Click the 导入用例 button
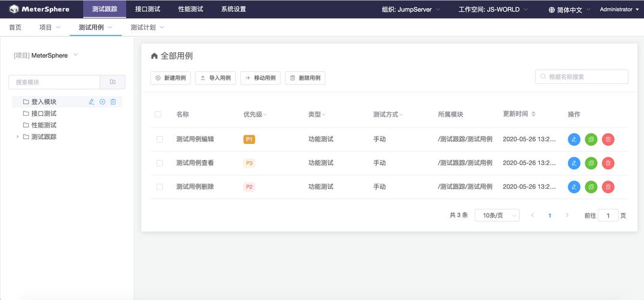 (x=215, y=78)
